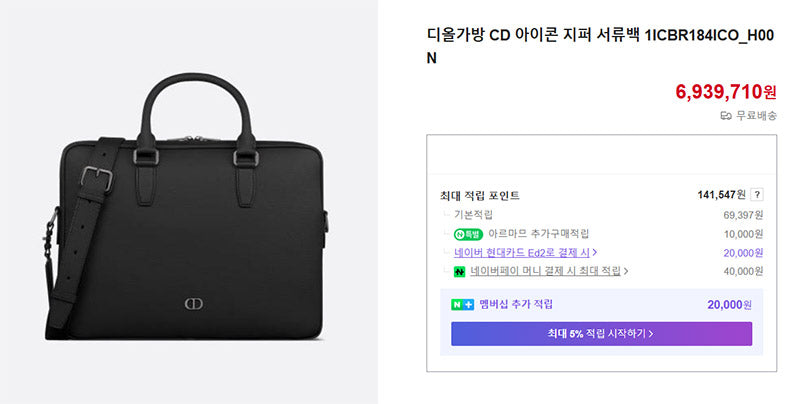Click the 무료배송 label
The image size is (800, 404).
(x=756, y=116)
